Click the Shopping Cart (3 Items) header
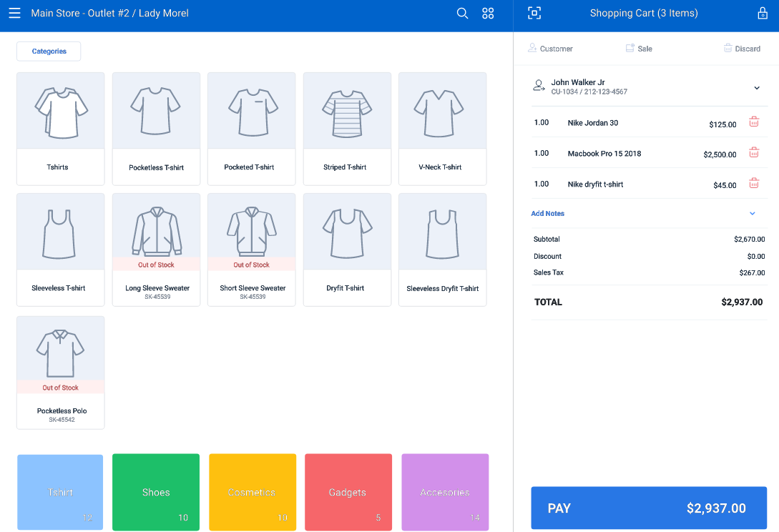The height and width of the screenshot is (532, 779). tap(643, 14)
